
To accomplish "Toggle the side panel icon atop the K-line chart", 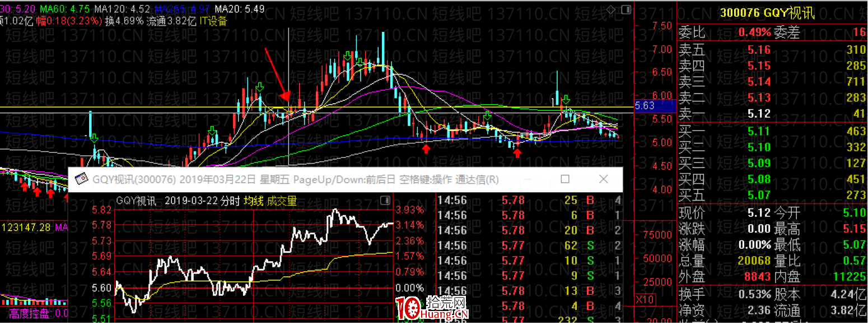I will (x=626, y=9).
